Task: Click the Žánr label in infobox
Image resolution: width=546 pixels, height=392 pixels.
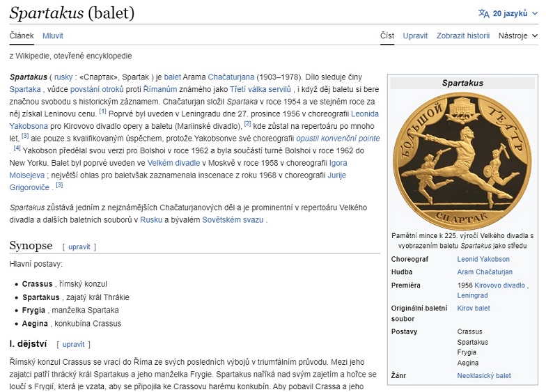Action: (x=398, y=376)
